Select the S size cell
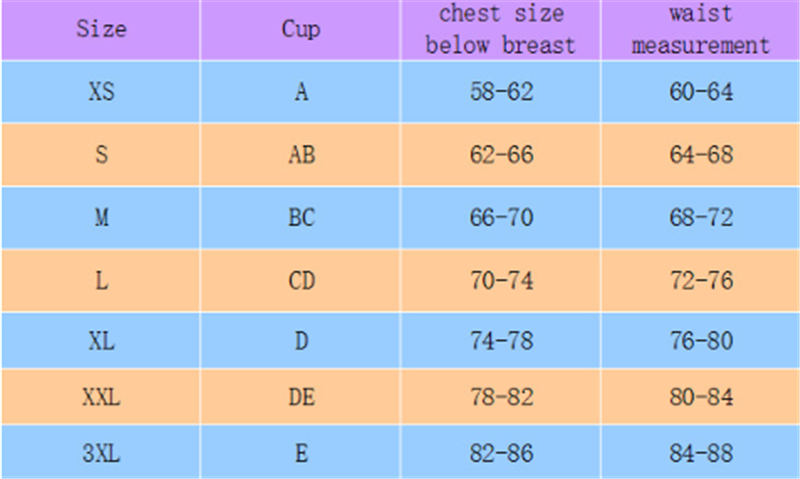Screen dimensions: 800x479 coord(101,155)
